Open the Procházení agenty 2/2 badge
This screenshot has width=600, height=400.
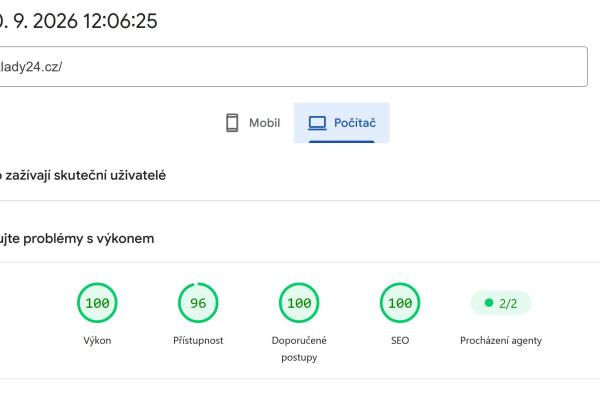(x=501, y=303)
